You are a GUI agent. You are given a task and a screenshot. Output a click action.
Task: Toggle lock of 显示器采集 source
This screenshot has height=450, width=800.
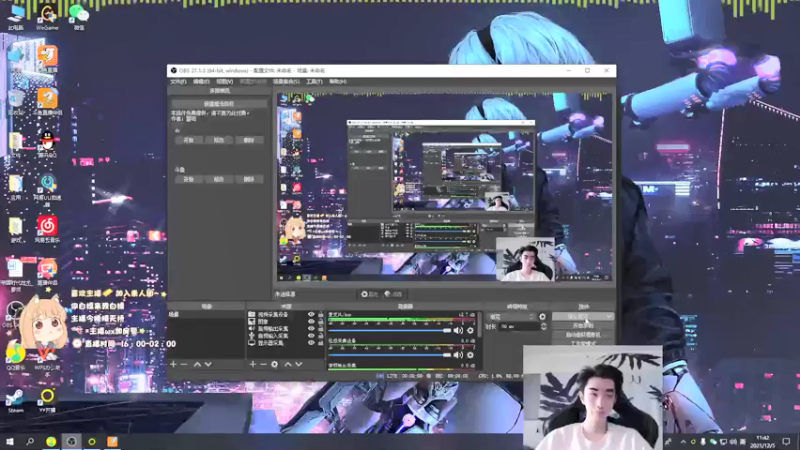click(x=320, y=343)
